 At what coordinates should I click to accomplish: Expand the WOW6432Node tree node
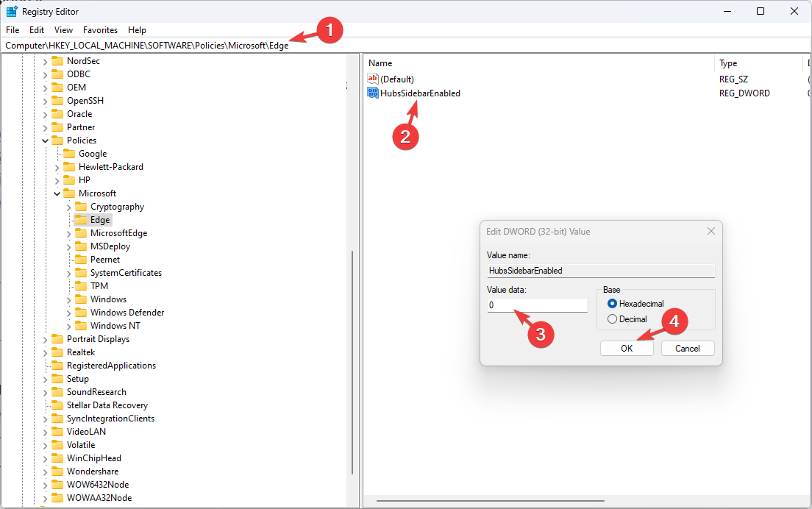[x=45, y=485]
